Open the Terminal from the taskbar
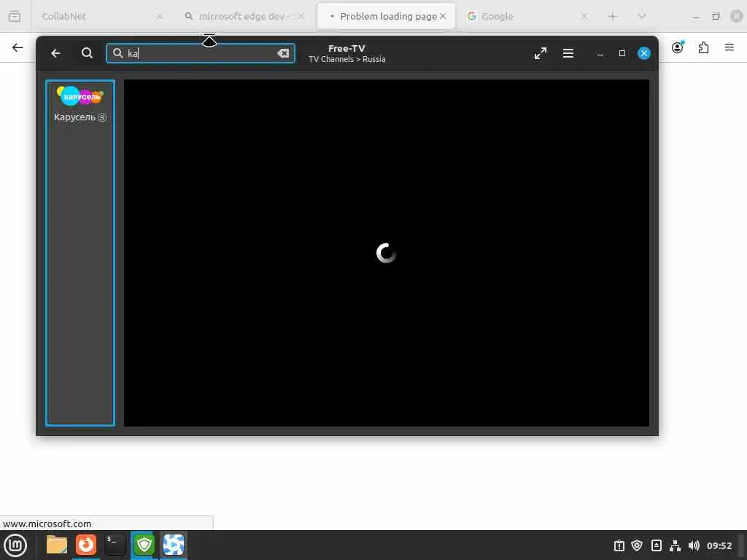 115,545
